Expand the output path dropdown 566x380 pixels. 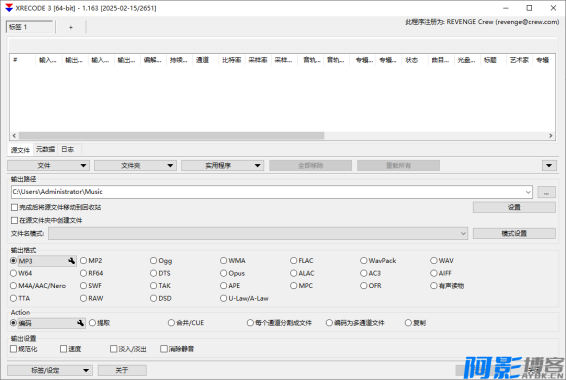(x=528, y=192)
